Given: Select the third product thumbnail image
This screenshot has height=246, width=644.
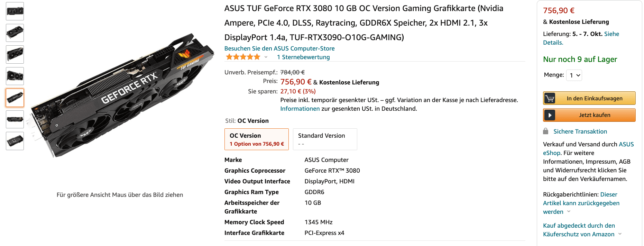Looking at the screenshot, I should 15,54.
